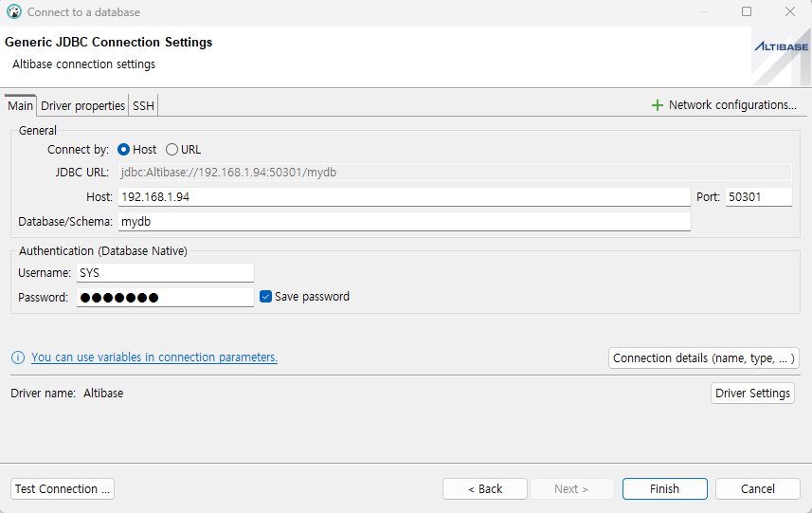Uncheck the Save password checkbox
This screenshot has height=513, width=812.
tap(266, 297)
